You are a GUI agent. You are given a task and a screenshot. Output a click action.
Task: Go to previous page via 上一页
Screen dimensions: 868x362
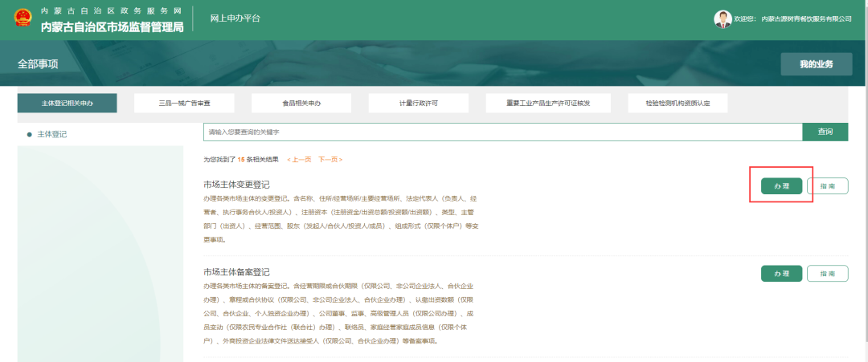(300, 160)
